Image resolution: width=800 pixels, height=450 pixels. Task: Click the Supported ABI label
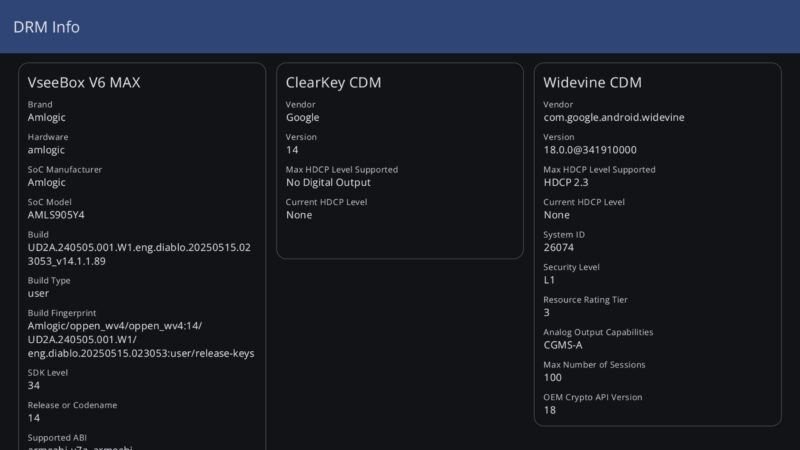pos(57,438)
